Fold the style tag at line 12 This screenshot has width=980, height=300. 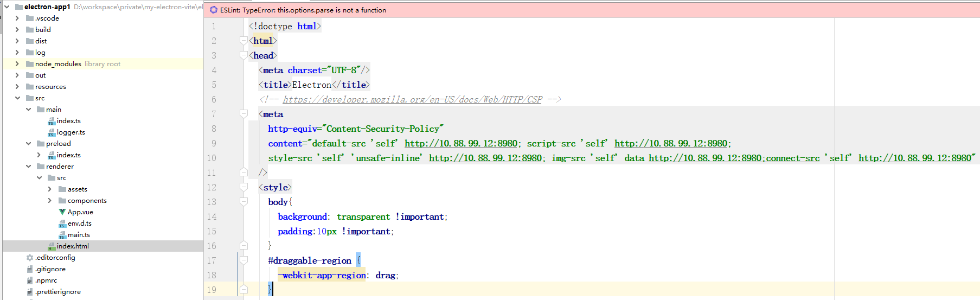click(244, 187)
